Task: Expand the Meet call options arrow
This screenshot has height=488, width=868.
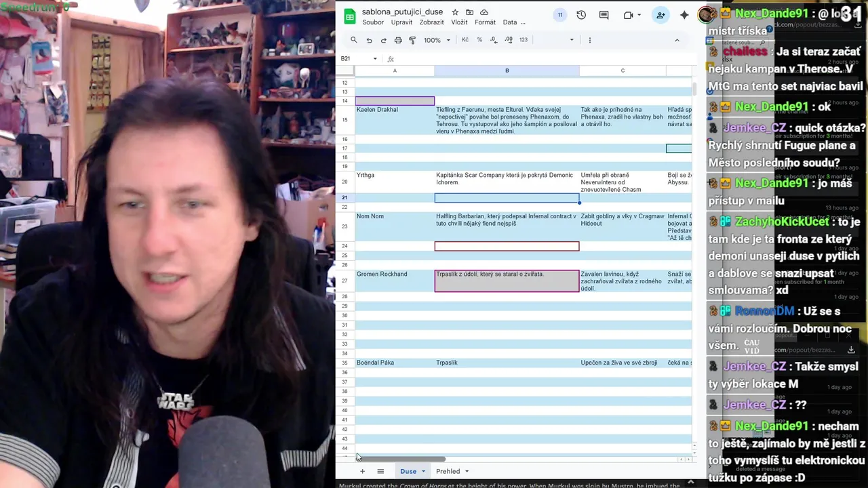Action: tap(639, 16)
